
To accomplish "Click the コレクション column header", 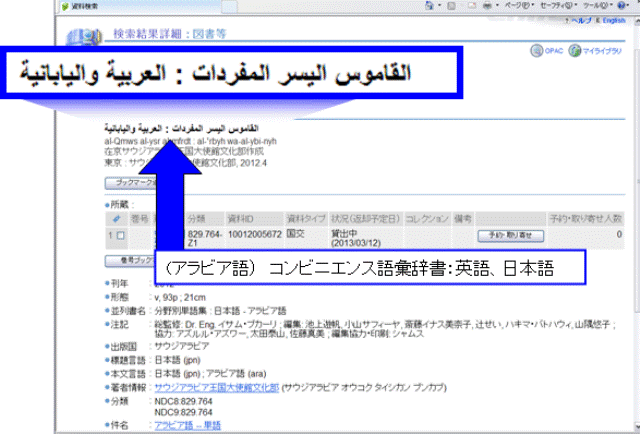I will (x=427, y=219).
